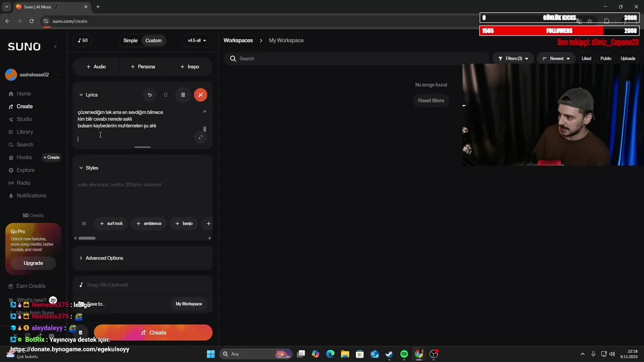Delete lyrics with the trash icon
Viewport: 644px width, 362px height.
183,95
